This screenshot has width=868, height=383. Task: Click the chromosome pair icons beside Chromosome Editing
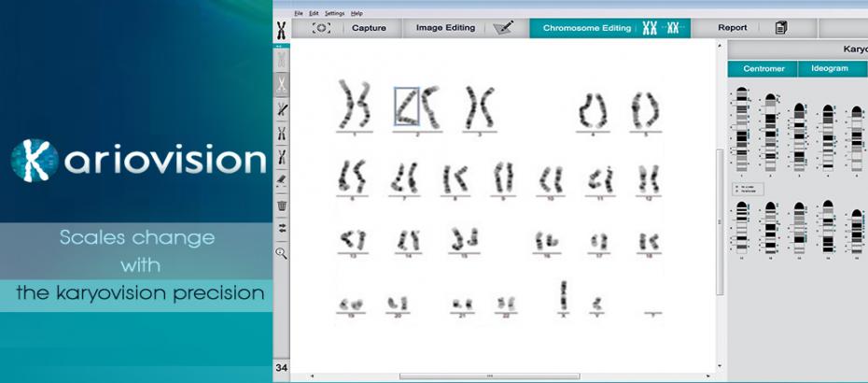[660, 28]
